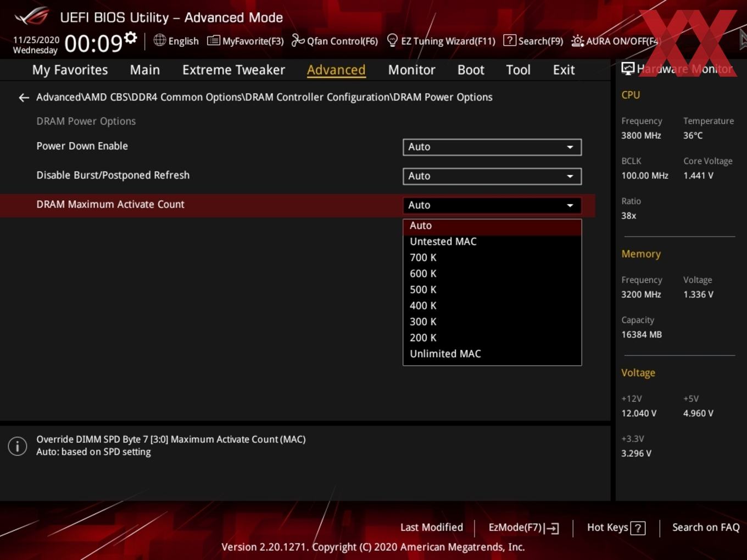Click the globe language icon
Viewport: 747px width, 560px height.
(x=159, y=40)
